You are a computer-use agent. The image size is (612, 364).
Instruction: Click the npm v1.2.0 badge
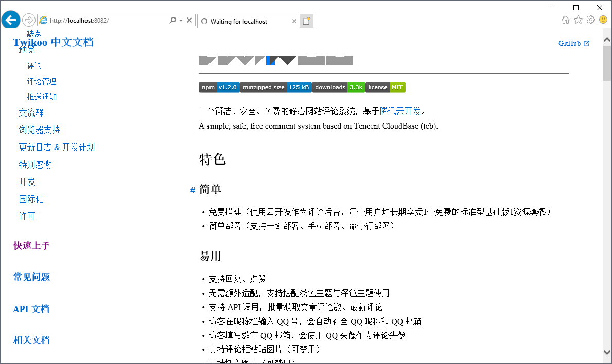click(219, 87)
